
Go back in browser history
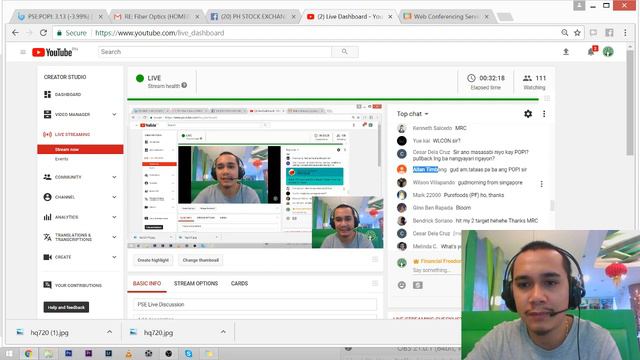tap(15, 33)
